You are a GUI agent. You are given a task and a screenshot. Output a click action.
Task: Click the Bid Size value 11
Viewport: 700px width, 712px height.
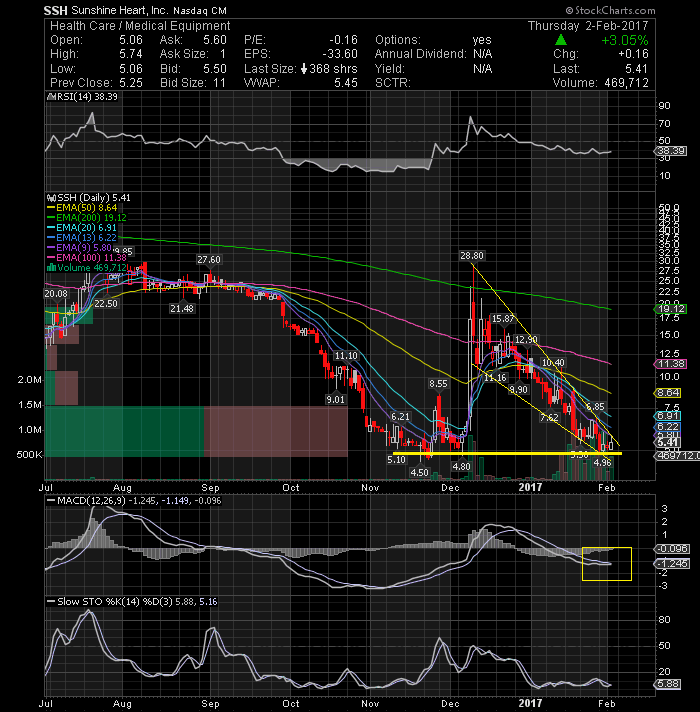[x=219, y=83]
